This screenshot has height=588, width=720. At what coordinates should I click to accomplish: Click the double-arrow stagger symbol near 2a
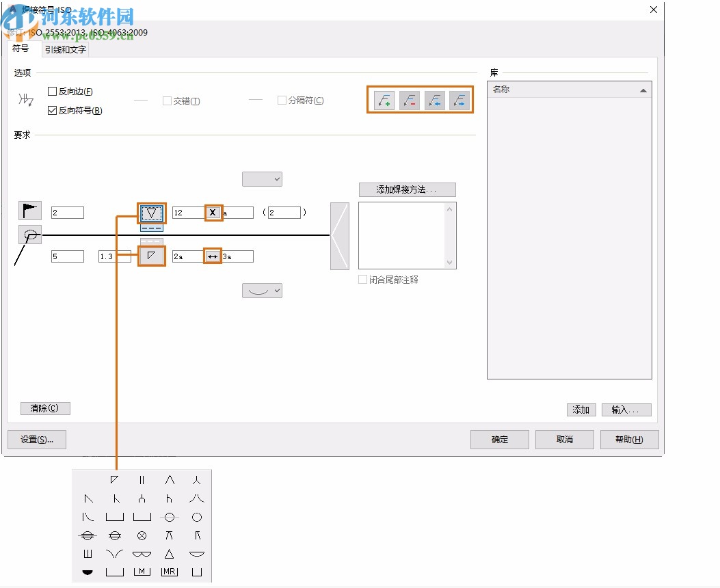[x=213, y=256]
